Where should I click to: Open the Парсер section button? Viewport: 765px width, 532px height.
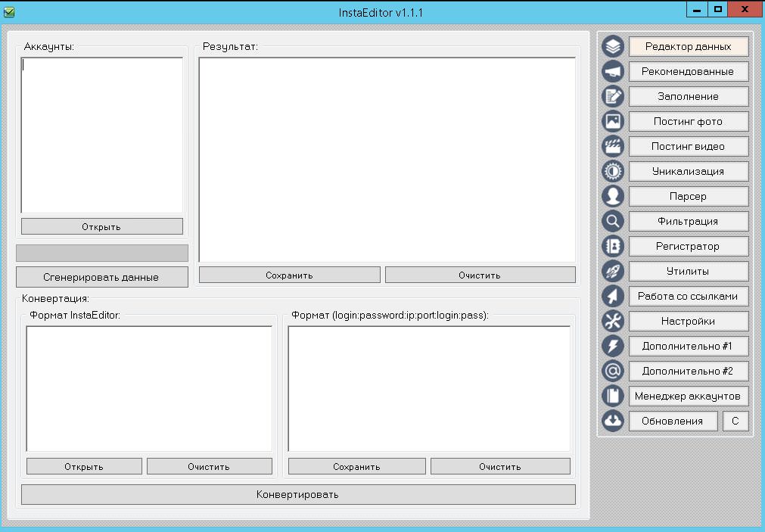[x=688, y=197]
